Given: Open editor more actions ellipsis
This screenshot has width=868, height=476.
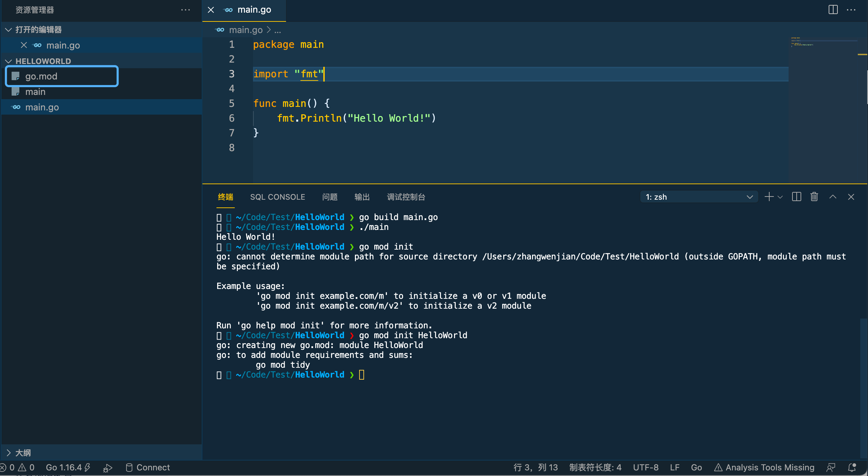Looking at the screenshot, I should (851, 10).
